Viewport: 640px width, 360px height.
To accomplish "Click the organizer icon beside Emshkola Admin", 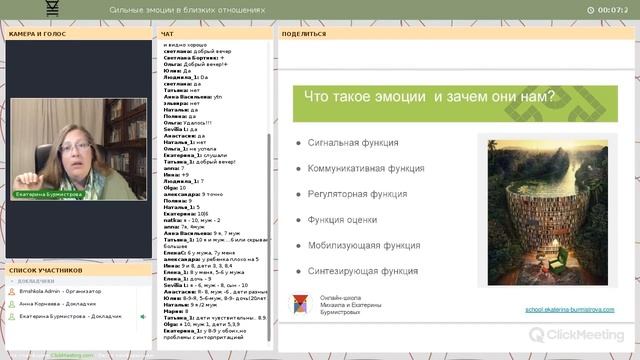I will [x=12, y=291].
